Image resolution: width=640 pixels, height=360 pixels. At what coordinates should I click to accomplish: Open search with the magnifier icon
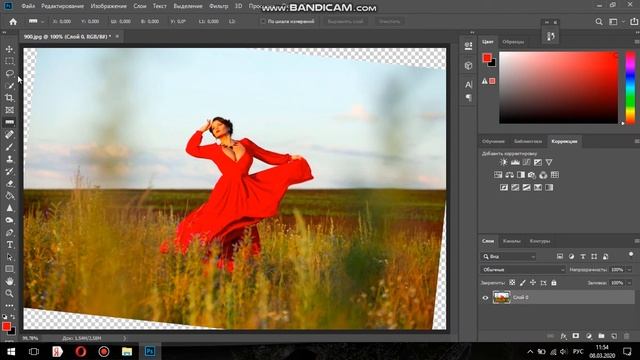[599, 22]
